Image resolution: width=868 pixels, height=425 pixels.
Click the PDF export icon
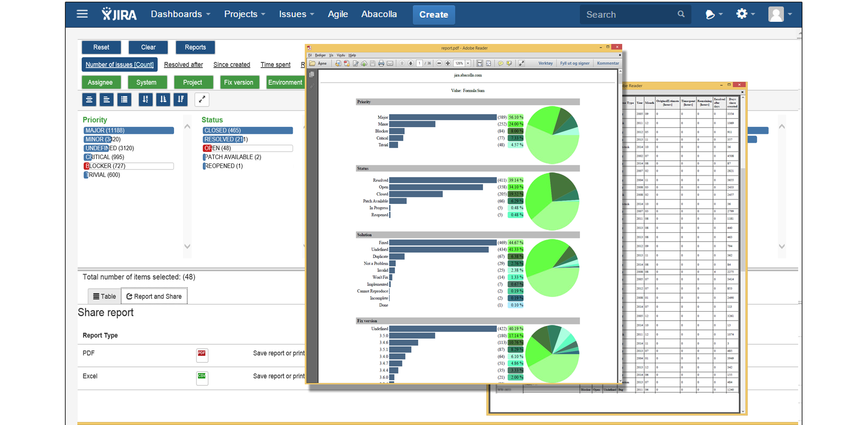pos(202,355)
